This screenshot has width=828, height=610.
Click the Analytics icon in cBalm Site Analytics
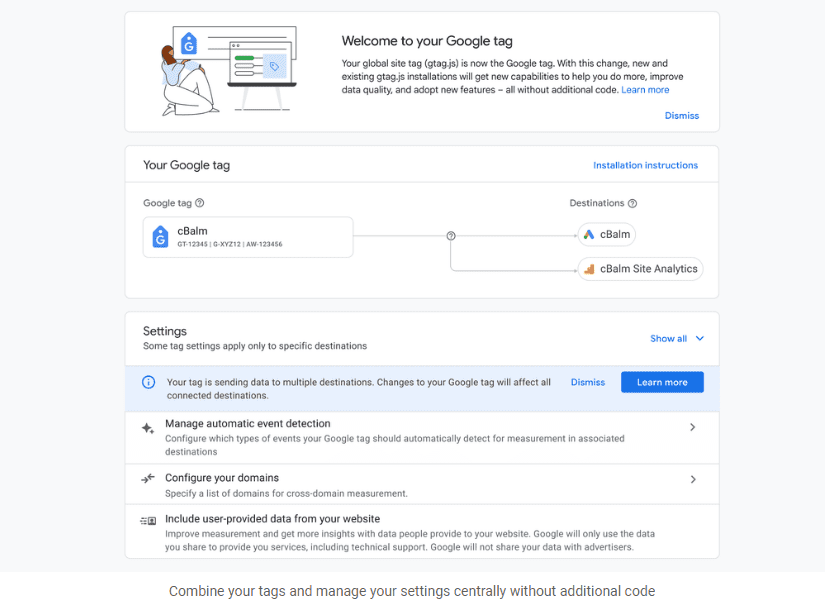[590, 269]
